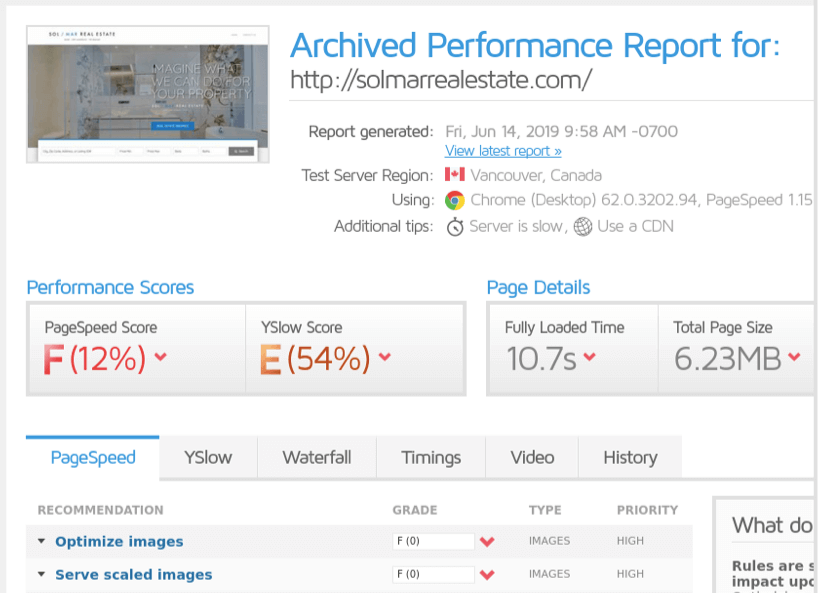Expand the YSlow Score dropdown arrow
The image size is (818, 593).
pos(384,357)
